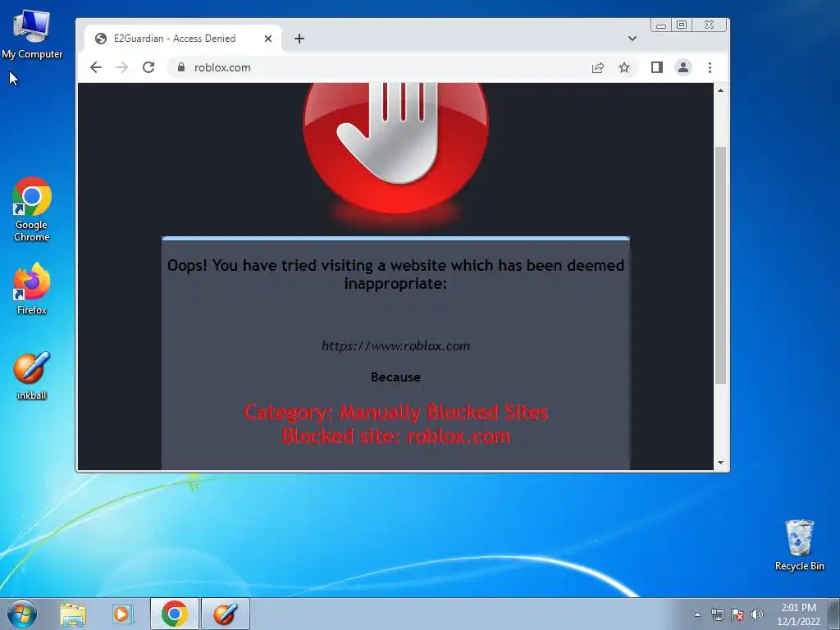The width and height of the screenshot is (840, 630).
Task: Show hidden system tray icons
Action: [x=697, y=614]
